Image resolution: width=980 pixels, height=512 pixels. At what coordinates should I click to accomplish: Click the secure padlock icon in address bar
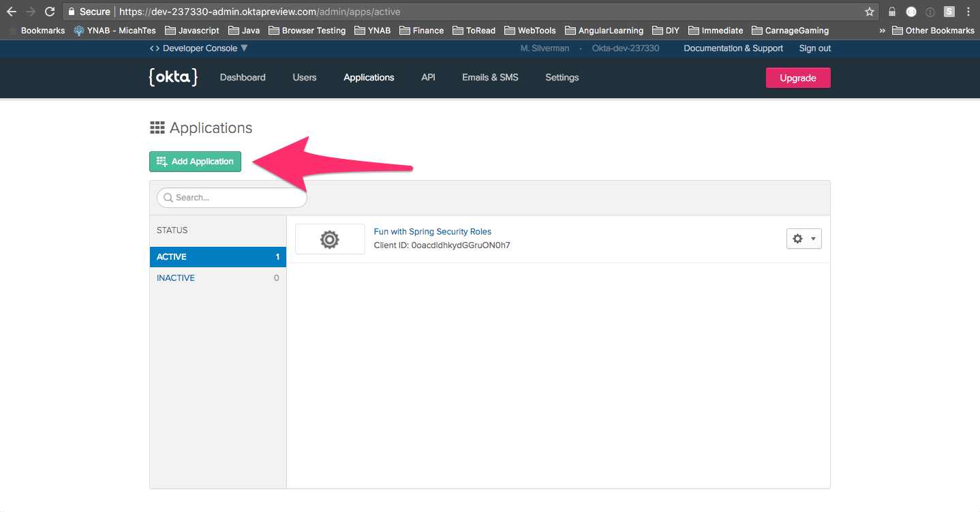point(71,12)
